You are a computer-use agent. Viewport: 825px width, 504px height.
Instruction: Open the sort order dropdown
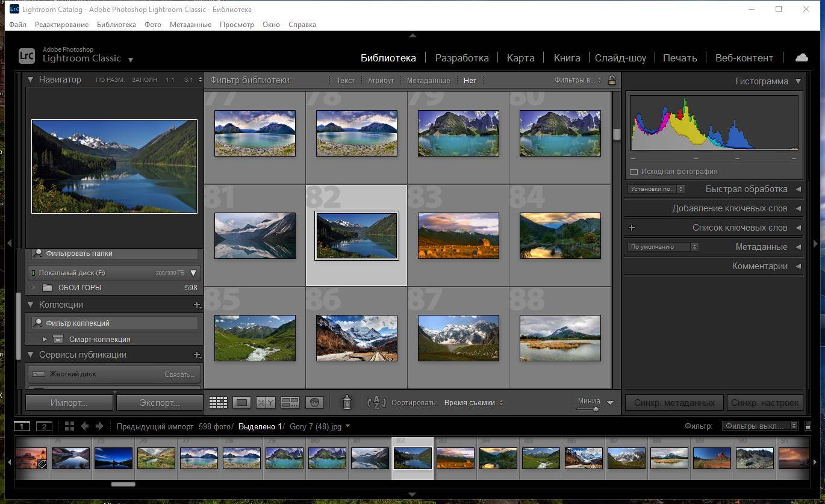click(473, 403)
